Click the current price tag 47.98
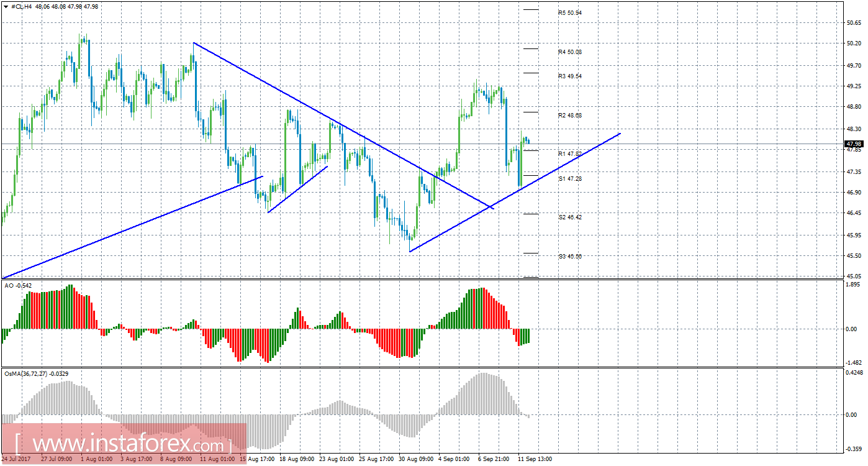This screenshot has height=466, width=868. 854,144
